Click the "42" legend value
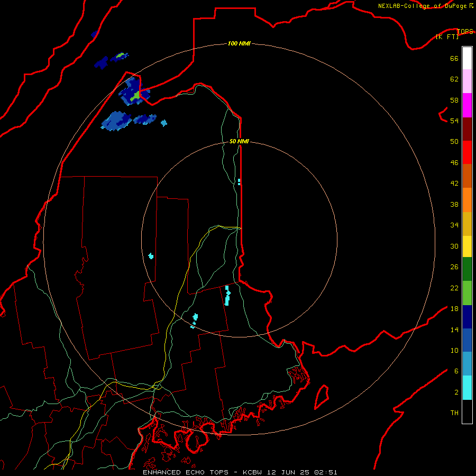Image resolution: width=476 pixels, height=476 pixels. (454, 184)
